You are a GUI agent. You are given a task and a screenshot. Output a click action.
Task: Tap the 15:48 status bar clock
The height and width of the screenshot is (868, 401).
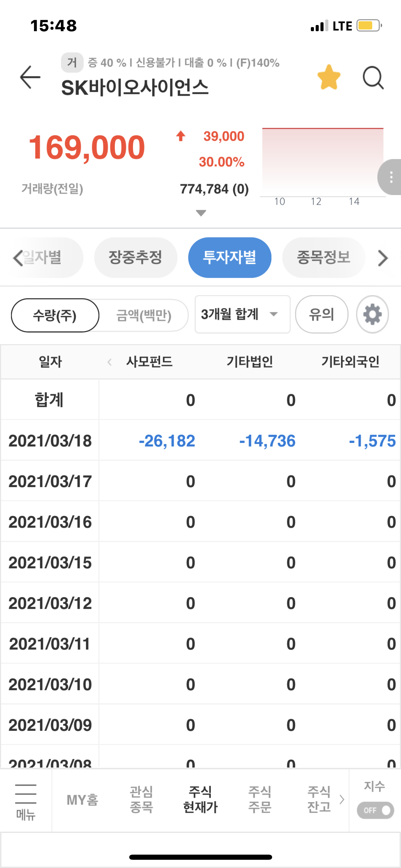point(54,26)
